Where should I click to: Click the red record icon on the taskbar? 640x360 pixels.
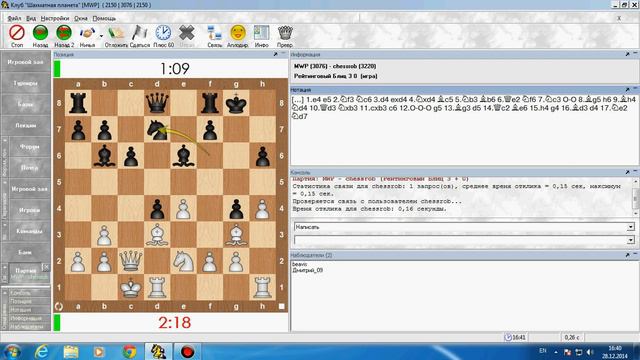pyautogui.click(x=187, y=351)
